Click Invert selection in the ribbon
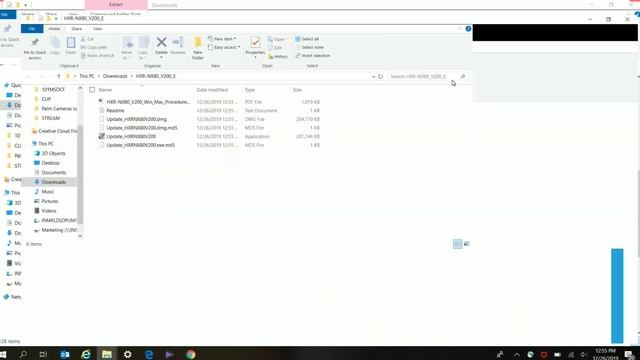Viewport: 640px width, 360px height. tap(313, 56)
